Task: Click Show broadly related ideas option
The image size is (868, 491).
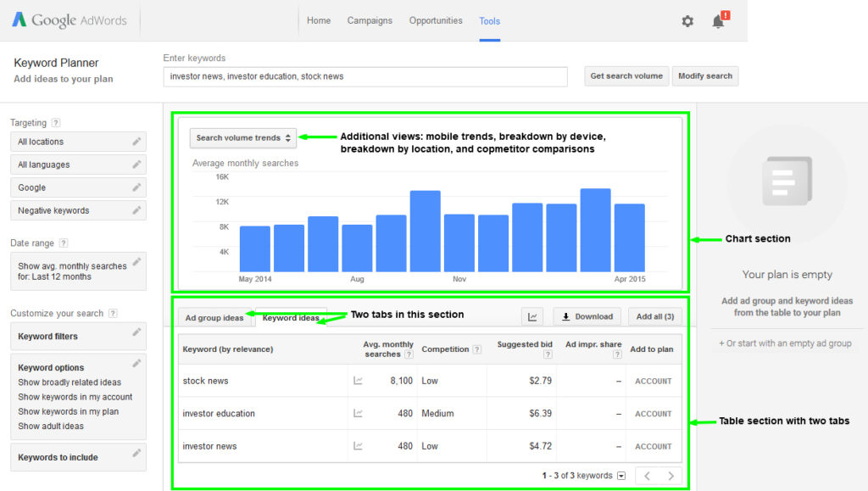Action: click(x=70, y=382)
